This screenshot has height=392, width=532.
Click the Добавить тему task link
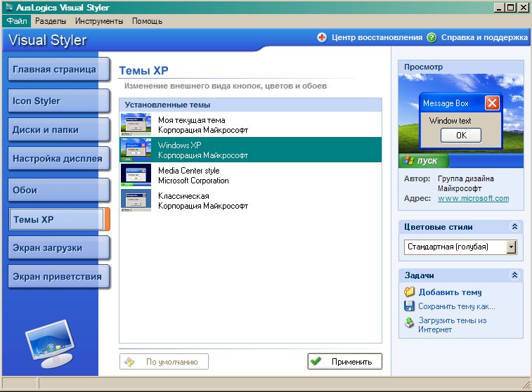450,292
